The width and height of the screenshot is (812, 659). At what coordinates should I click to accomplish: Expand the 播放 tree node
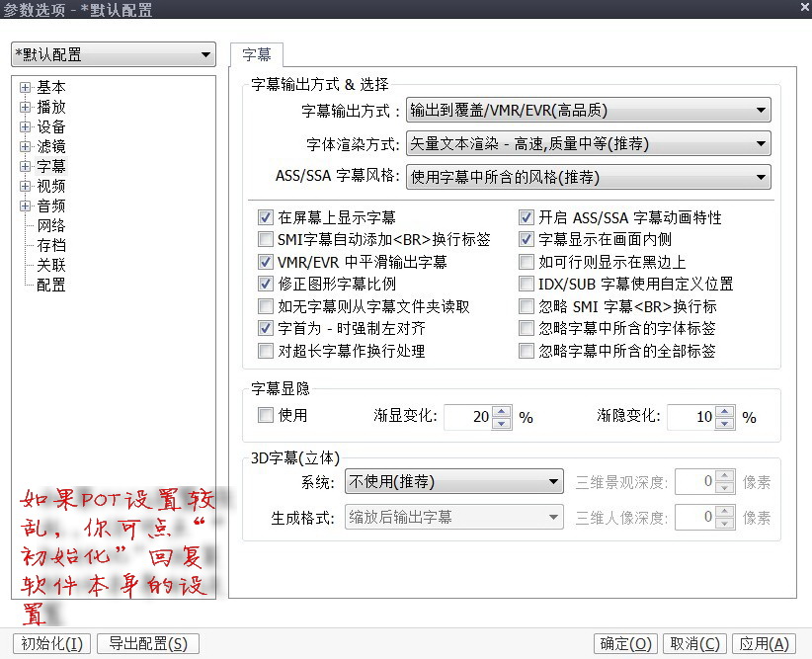point(25,108)
